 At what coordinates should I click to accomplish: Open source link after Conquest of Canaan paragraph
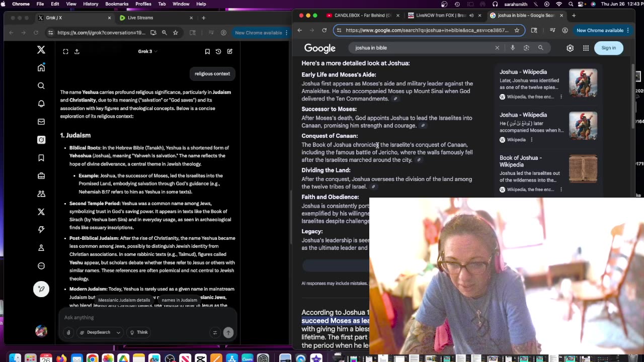(419, 160)
